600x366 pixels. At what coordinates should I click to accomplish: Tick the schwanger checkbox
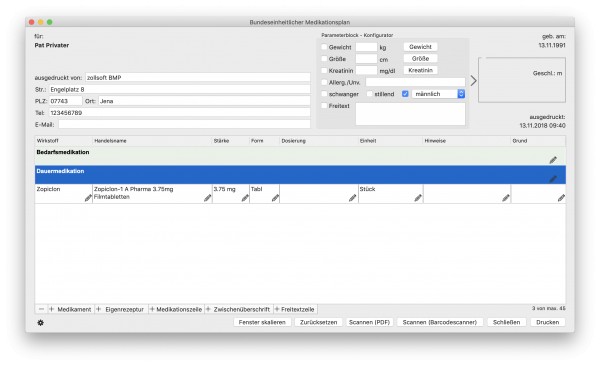[x=324, y=94]
